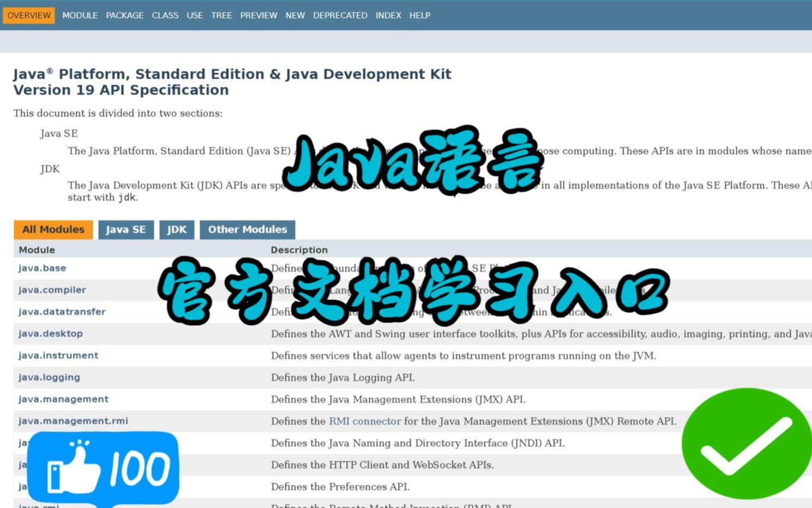
Task: Open the java.management.rmi module
Action: (x=73, y=421)
